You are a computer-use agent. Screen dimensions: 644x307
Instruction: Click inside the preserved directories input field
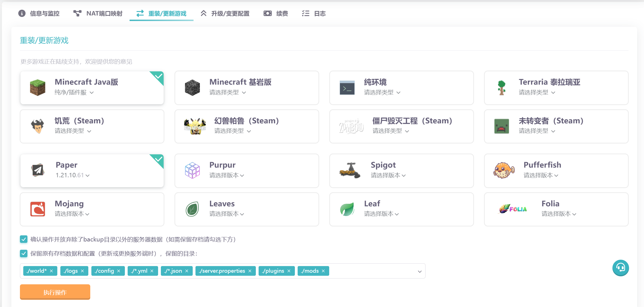click(x=371, y=271)
